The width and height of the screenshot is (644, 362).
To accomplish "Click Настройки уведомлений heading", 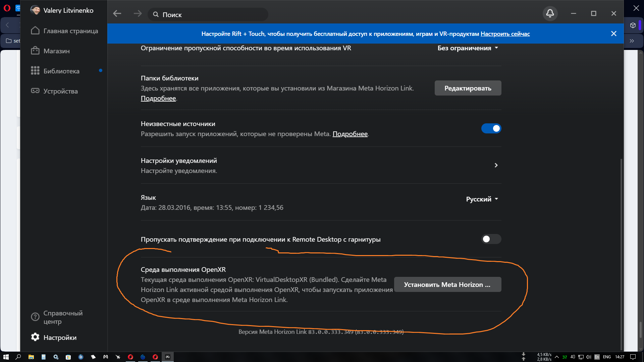I will click(179, 161).
